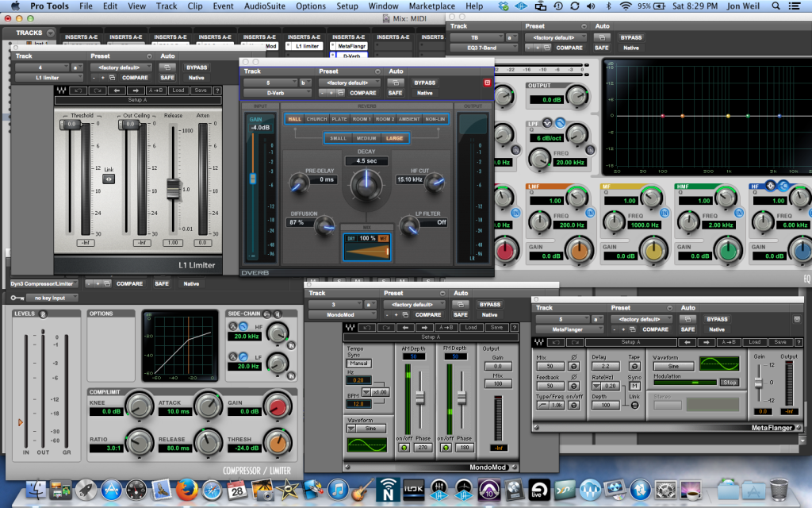The height and width of the screenshot is (508, 812).
Task: Click next preset plus in Dyn3 Compressor header
Action: tap(98, 283)
